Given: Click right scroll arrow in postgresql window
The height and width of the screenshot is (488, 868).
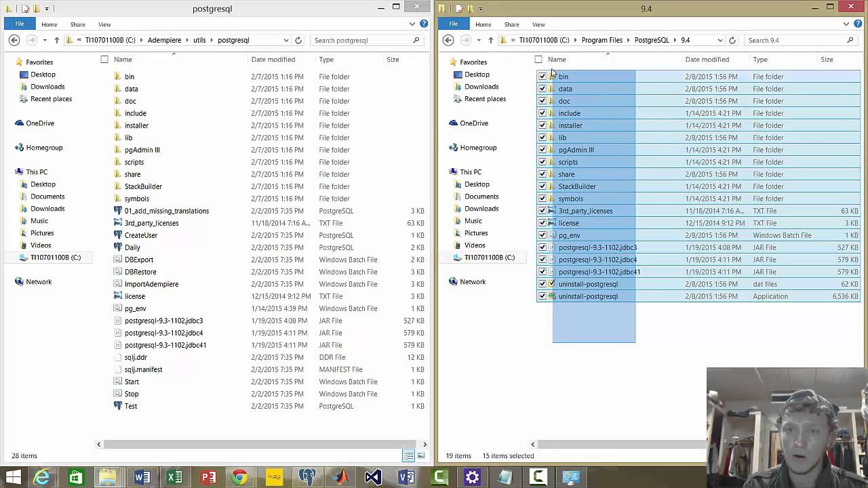Looking at the screenshot, I should pos(425,445).
